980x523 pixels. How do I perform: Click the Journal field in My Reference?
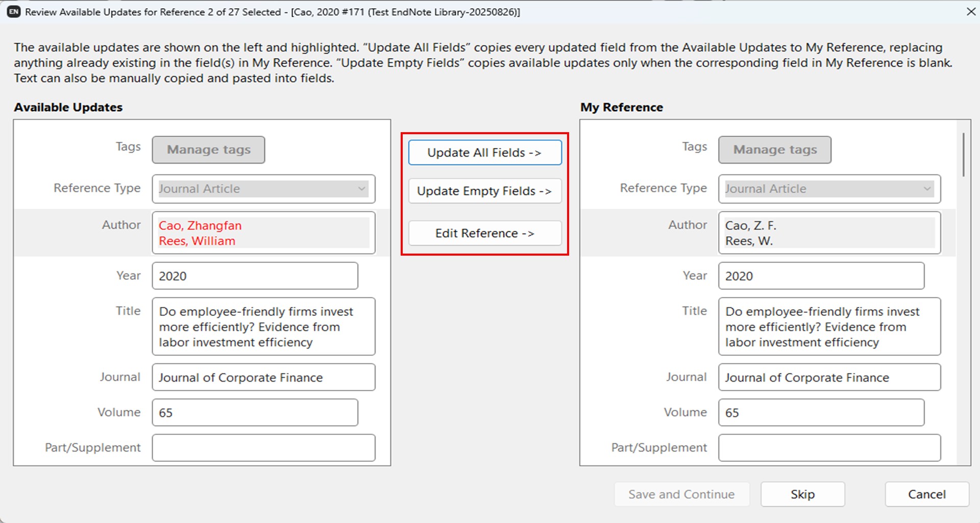point(829,378)
